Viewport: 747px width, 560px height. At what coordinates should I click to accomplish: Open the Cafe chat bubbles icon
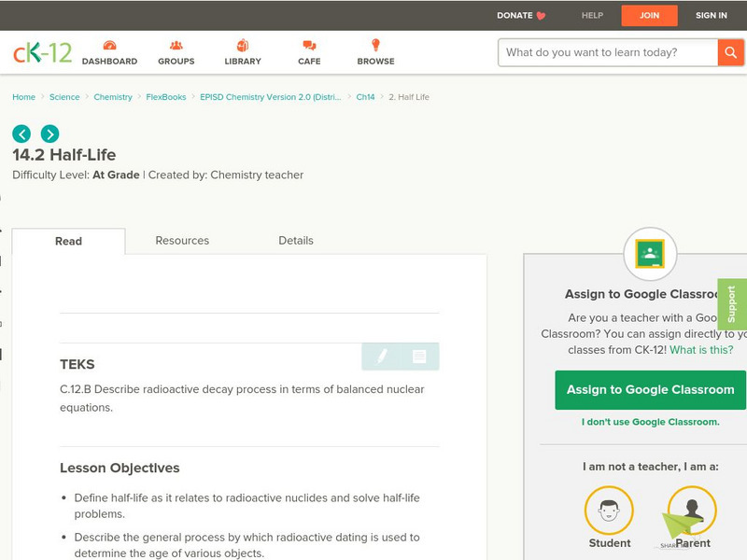(x=309, y=46)
